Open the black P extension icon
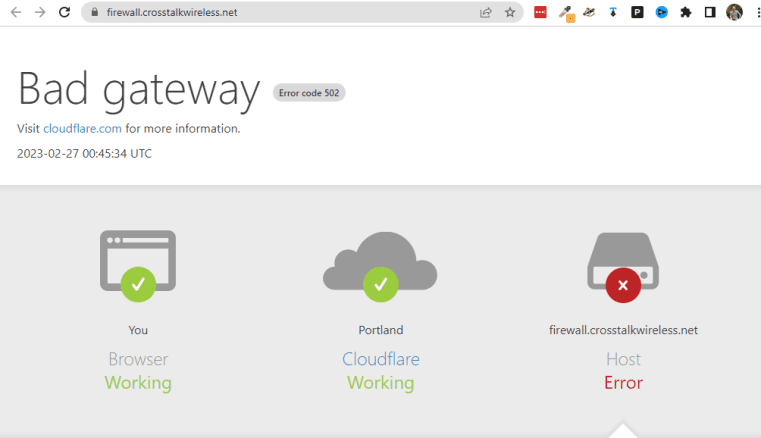Viewport: 761px width, 438px height. (637, 12)
